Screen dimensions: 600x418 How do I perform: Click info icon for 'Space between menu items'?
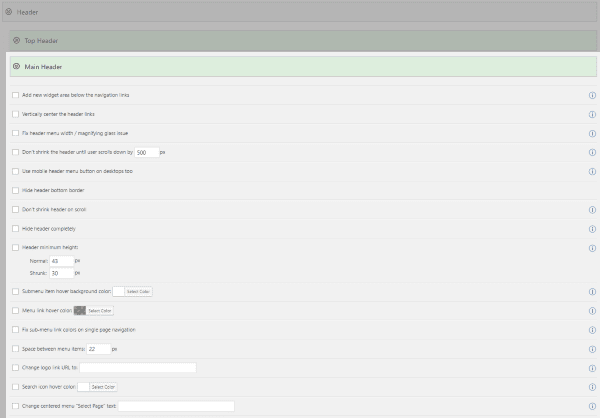592,349
